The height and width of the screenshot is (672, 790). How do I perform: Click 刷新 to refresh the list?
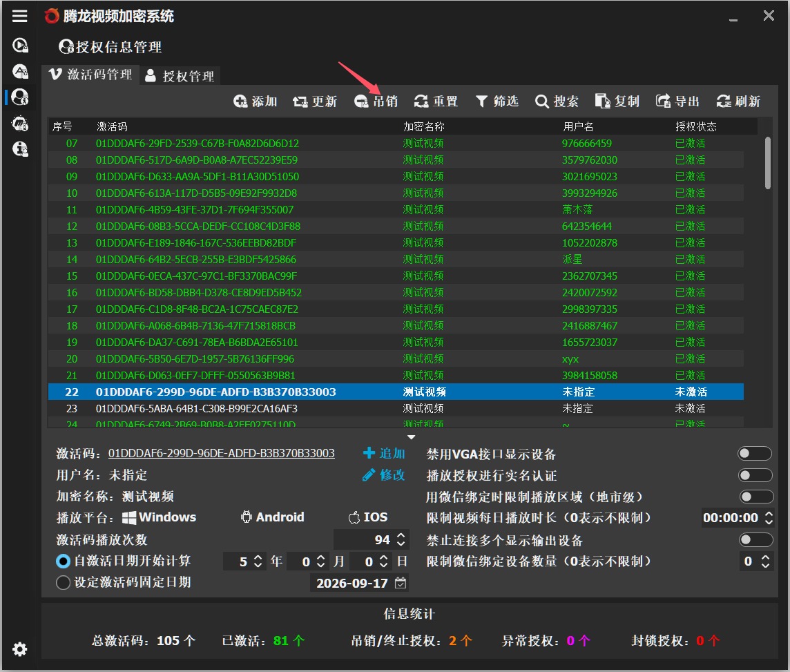[738, 102]
